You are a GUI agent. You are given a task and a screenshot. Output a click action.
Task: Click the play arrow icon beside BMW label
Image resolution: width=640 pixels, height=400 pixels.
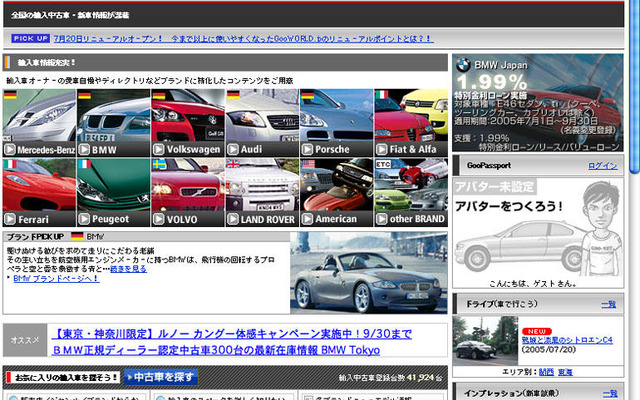pos(84,150)
